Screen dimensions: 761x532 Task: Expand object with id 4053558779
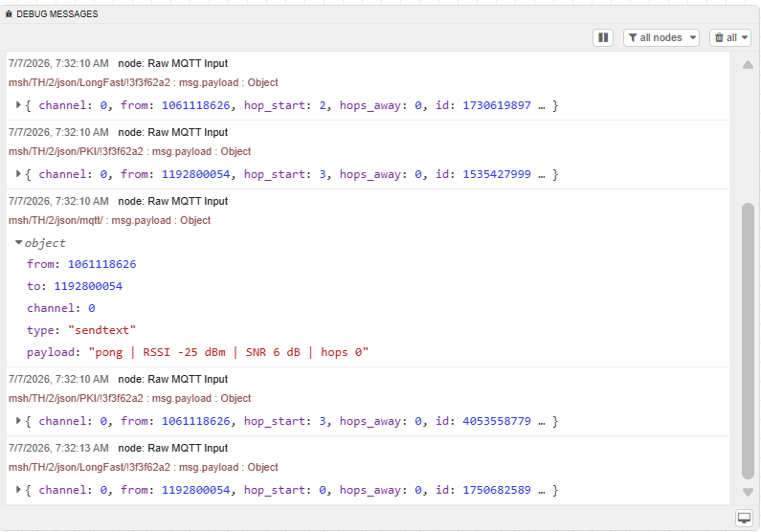(x=18, y=420)
